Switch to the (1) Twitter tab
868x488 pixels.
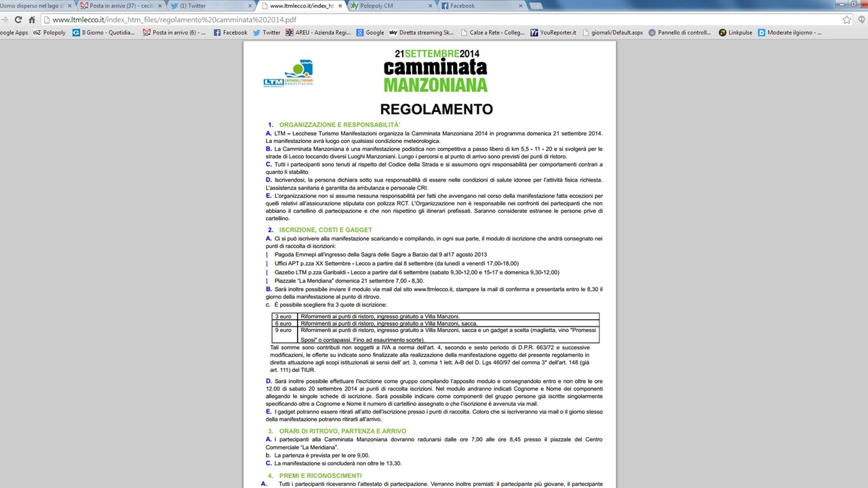click(x=210, y=5)
